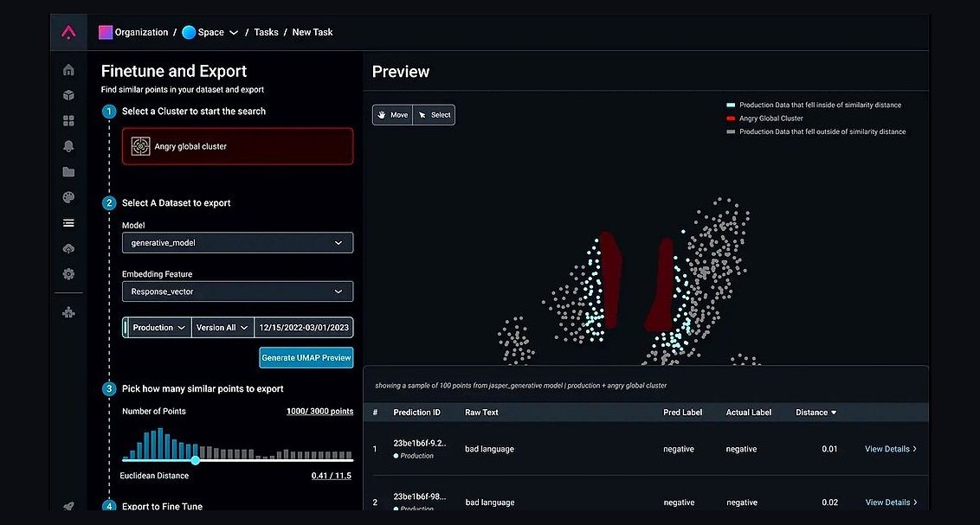
Task: Click Prediction ID 23be1b6f-98...
Action: click(x=419, y=497)
